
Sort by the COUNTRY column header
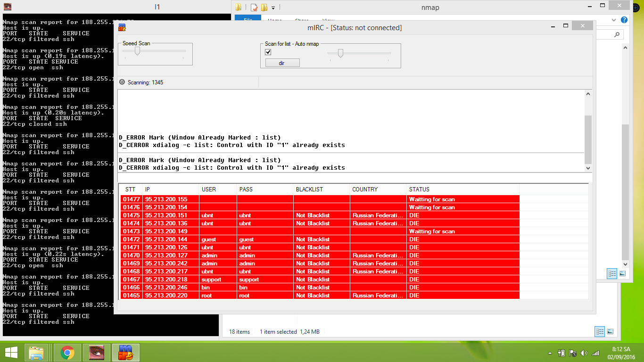(378, 189)
